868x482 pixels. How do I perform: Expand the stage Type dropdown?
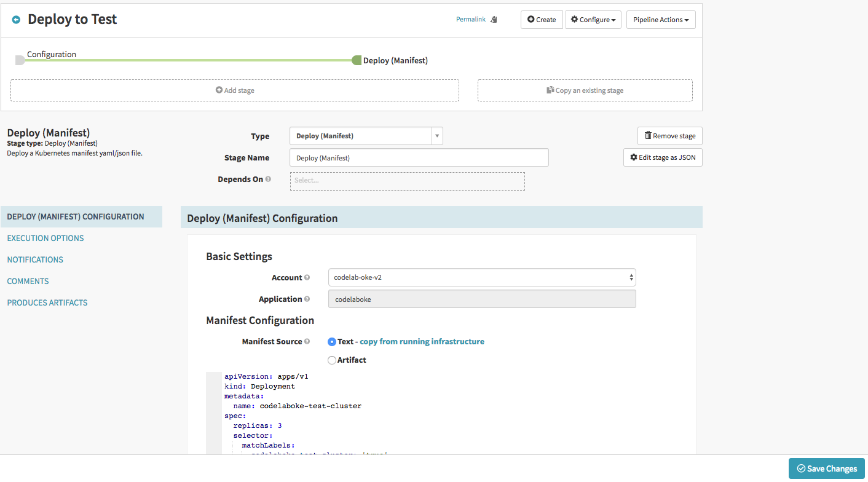366,136
